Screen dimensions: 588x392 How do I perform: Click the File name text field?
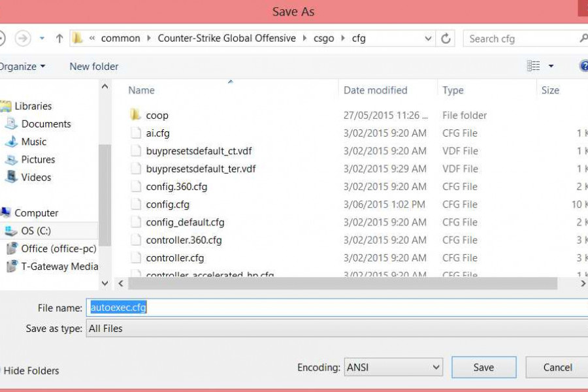pyautogui.click(x=336, y=307)
